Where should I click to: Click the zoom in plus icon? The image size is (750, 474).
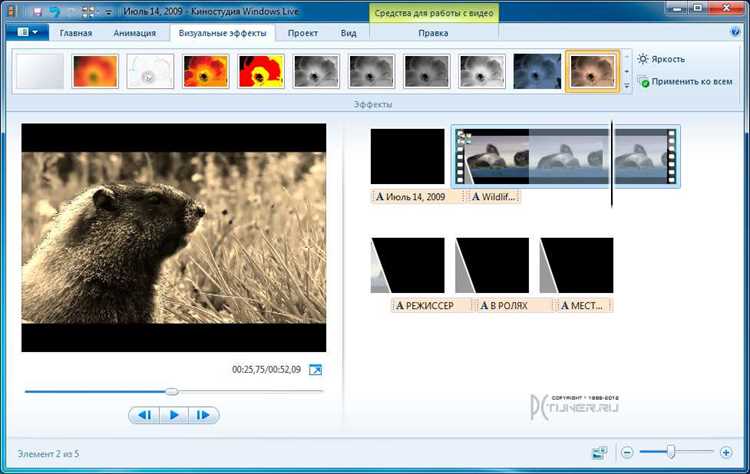click(x=726, y=452)
